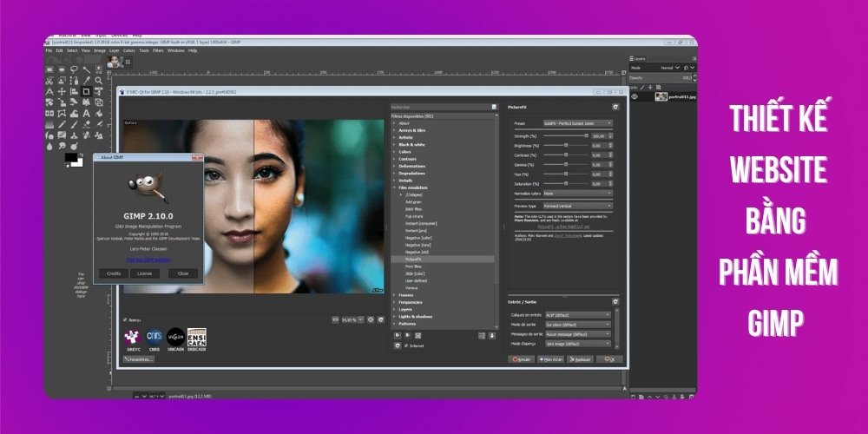The width and height of the screenshot is (868, 434).
Task: Select the Heal bandage tool
Action: coord(86,135)
